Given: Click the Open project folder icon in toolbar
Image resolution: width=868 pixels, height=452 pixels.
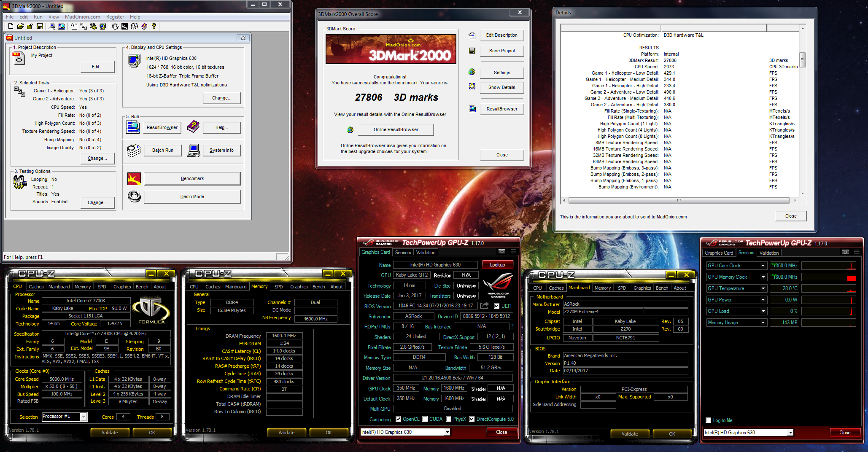Looking at the screenshot, I should pos(20,26).
